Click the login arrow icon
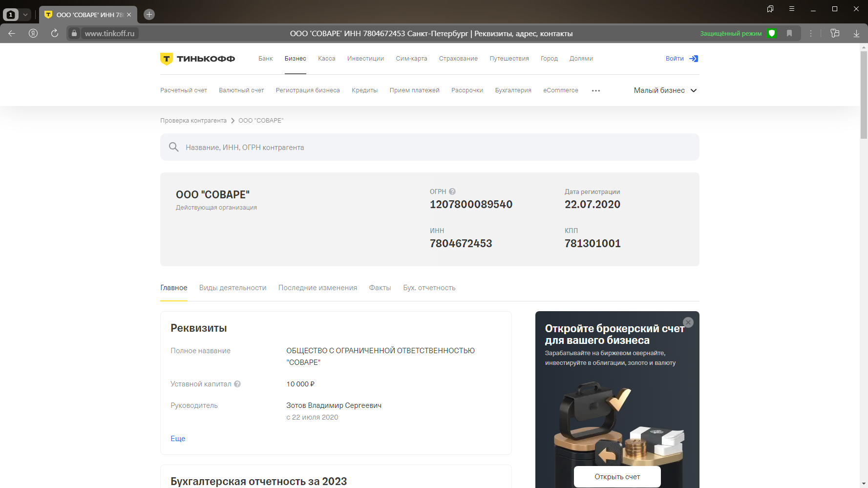The height and width of the screenshot is (488, 868). [694, 59]
